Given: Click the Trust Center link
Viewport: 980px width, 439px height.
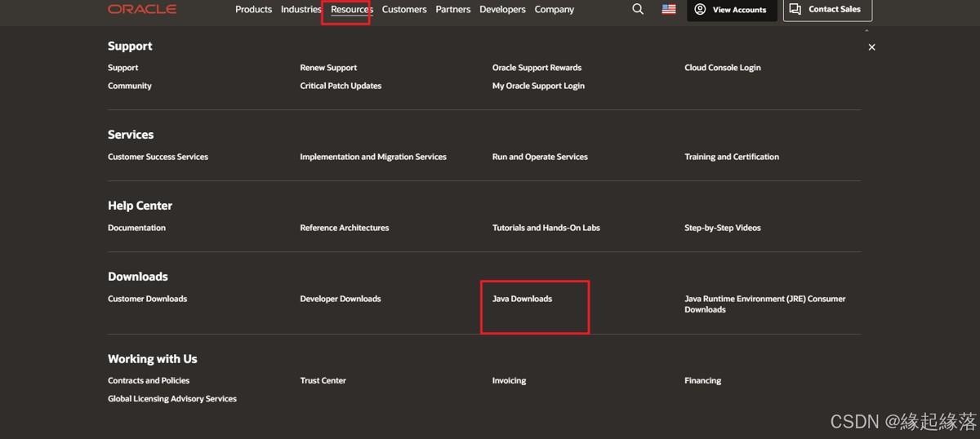Looking at the screenshot, I should click(x=323, y=380).
